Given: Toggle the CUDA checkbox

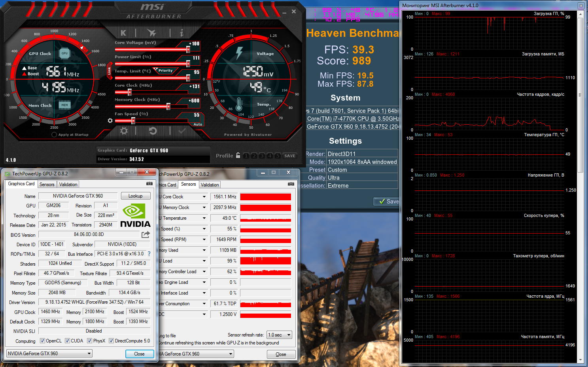Looking at the screenshot, I should click(67, 340).
